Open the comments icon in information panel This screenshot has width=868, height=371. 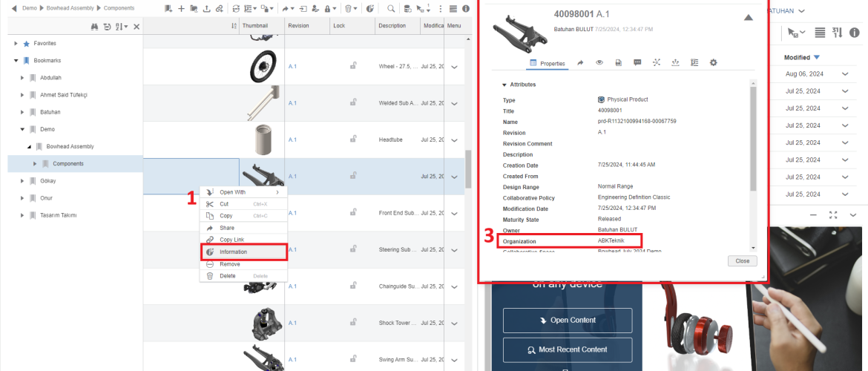(637, 63)
